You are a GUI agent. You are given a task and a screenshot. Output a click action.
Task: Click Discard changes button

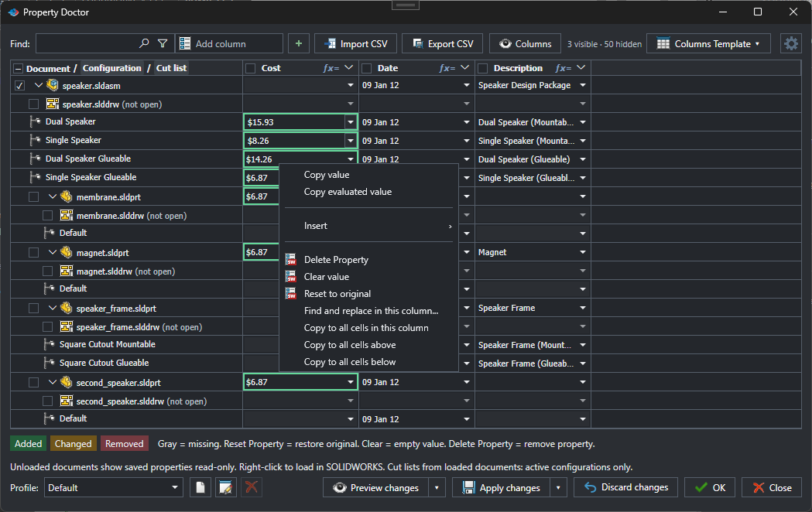625,487
